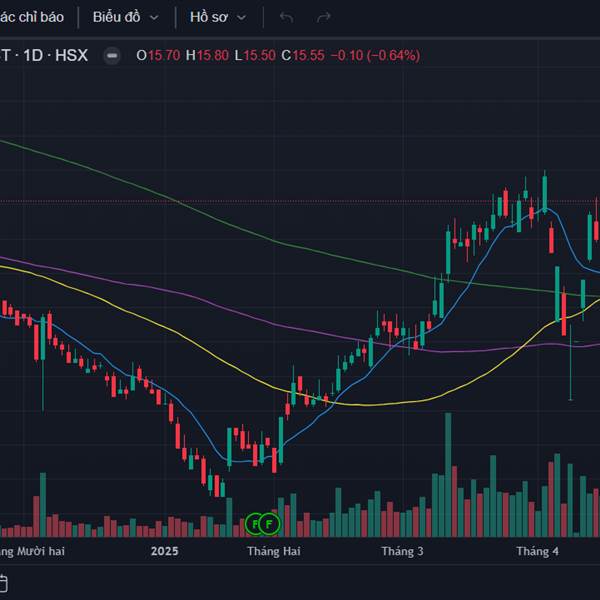
Task: Expand the Hồ sơ dropdown chevron
Action: [x=241, y=18]
